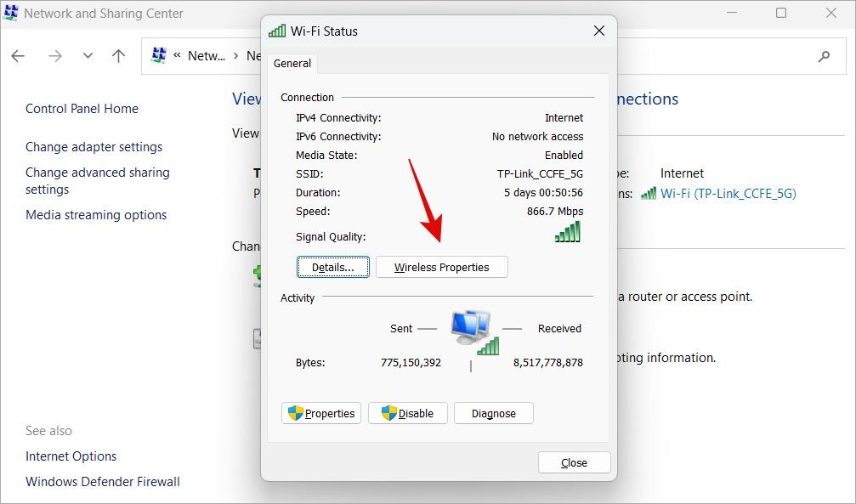Open Change adapter settings
856x504 pixels.
point(94,147)
